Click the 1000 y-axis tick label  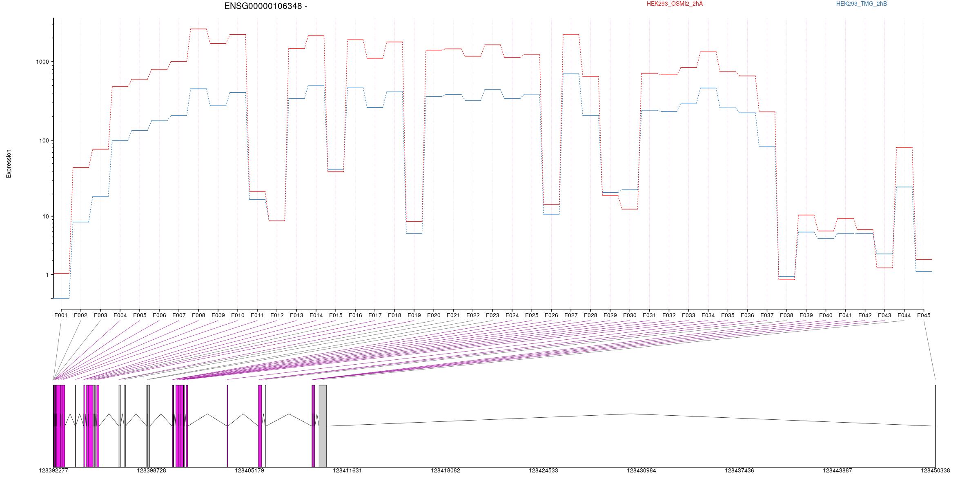point(42,62)
